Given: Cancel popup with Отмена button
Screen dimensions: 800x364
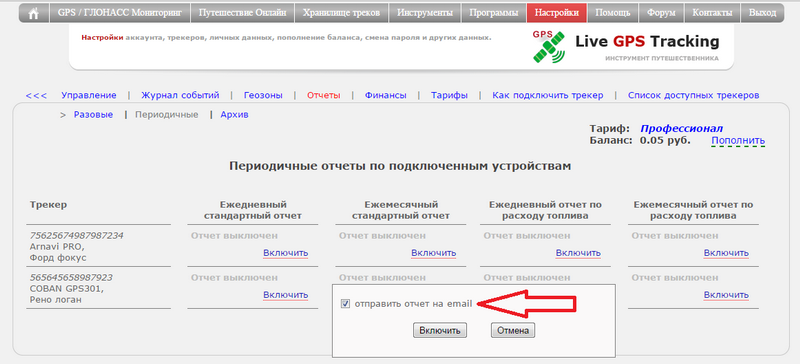Looking at the screenshot, I should pos(513,331).
